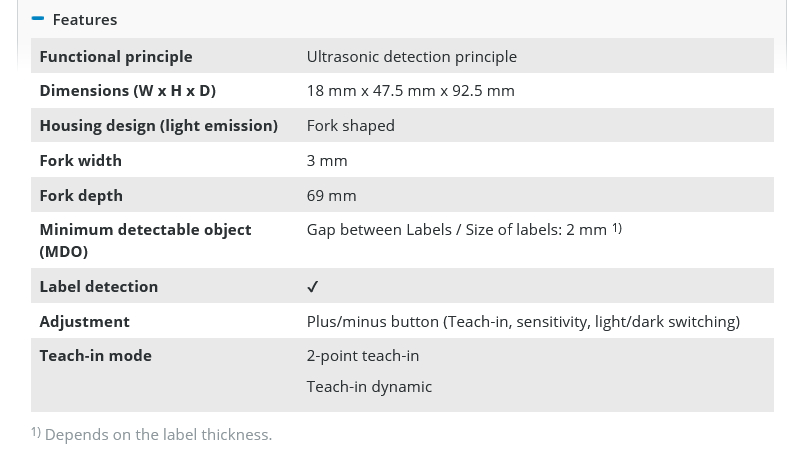Click the Teach-in dynamic entry
Viewport: 800px width, 452px height.
(369, 387)
